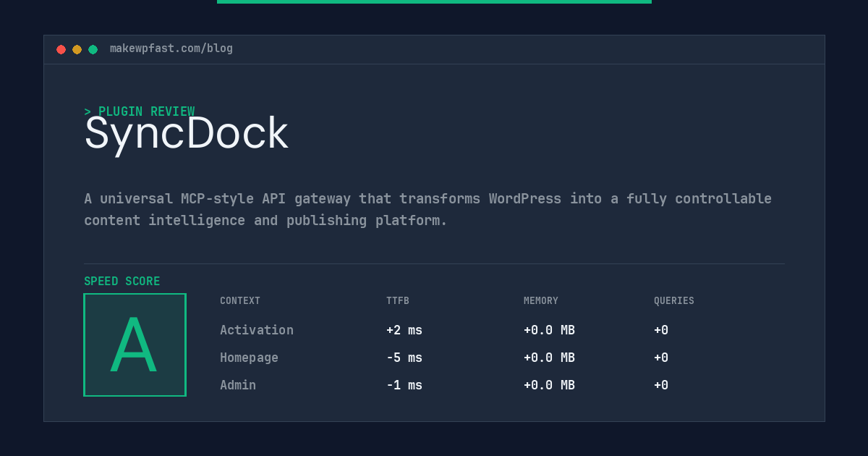The height and width of the screenshot is (456, 868).
Task: Click the grade A score box
Action: [135, 345]
